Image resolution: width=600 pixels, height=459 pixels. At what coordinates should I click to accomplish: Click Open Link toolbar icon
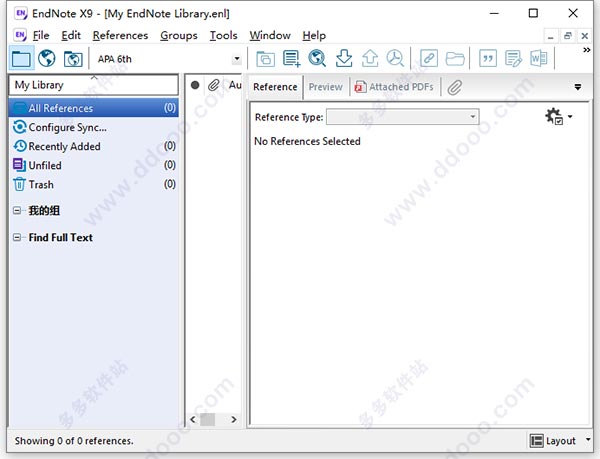click(x=429, y=59)
